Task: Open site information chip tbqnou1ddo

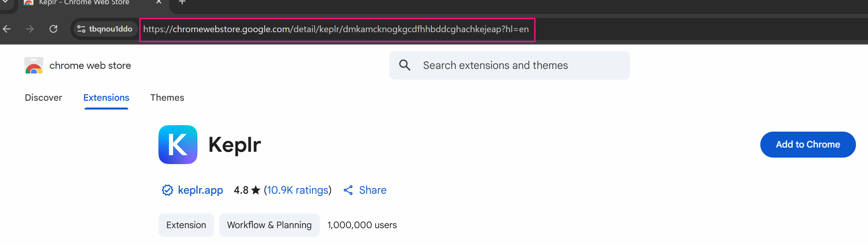Action: (105, 29)
